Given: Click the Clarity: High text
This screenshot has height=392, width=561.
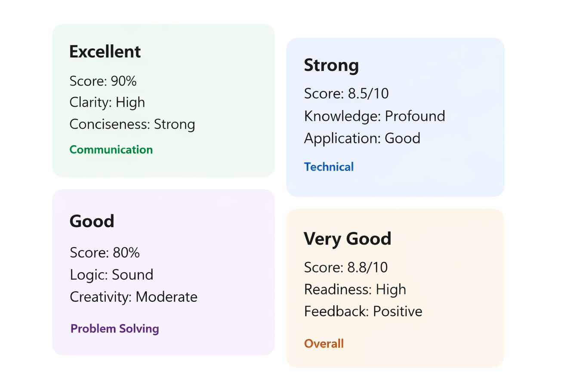Looking at the screenshot, I should click(107, 102).
